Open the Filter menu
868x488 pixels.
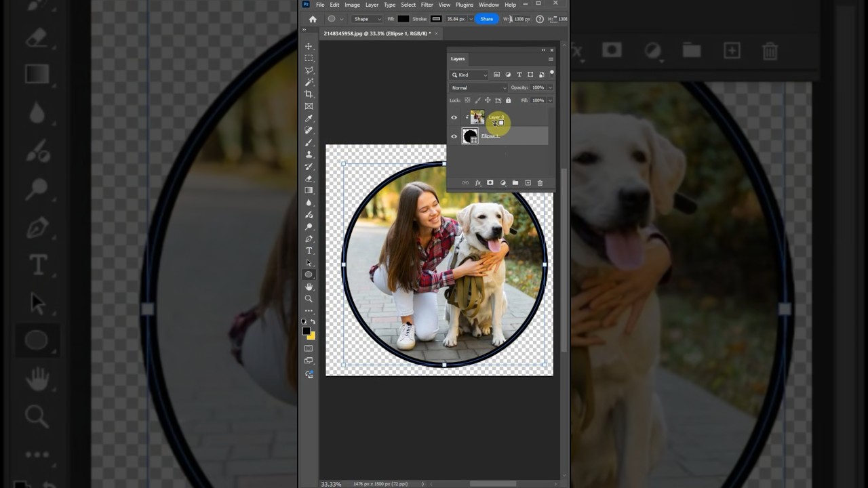(x=427, y=5)
